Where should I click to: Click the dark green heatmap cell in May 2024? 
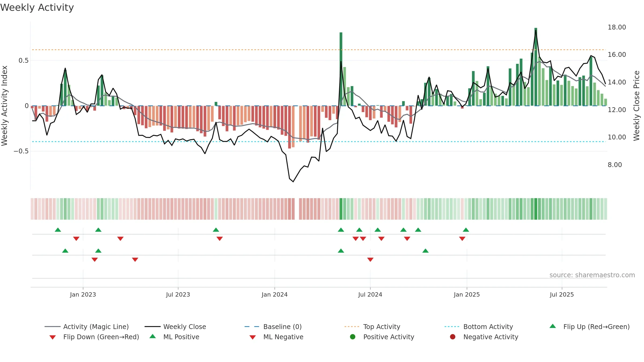[341, 209]
